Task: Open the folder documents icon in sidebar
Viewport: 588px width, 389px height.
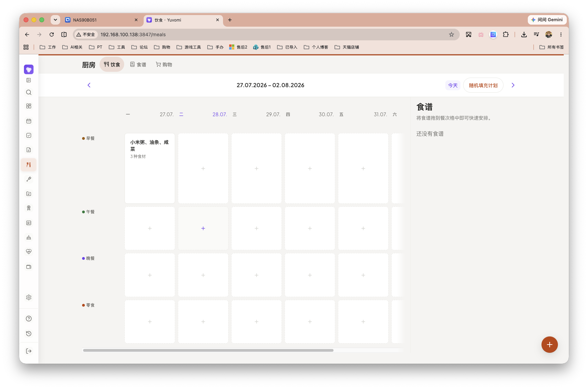Action: 29,193
